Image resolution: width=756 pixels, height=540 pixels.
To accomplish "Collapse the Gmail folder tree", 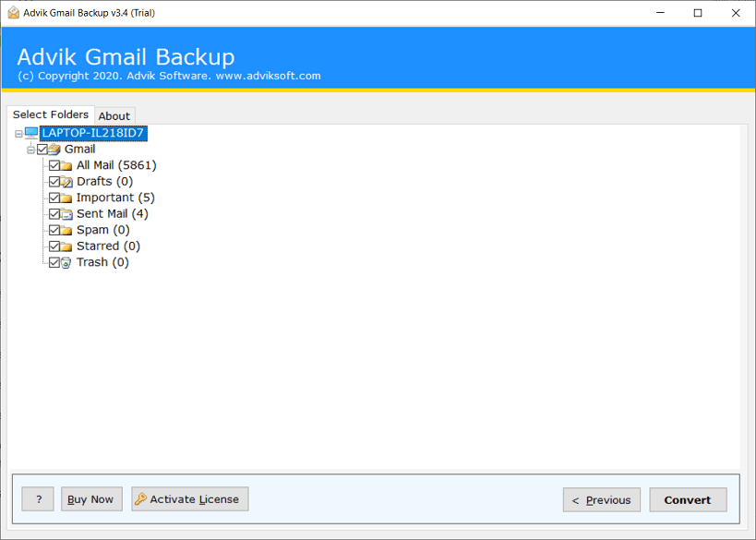I will click(x=30, y=150).
